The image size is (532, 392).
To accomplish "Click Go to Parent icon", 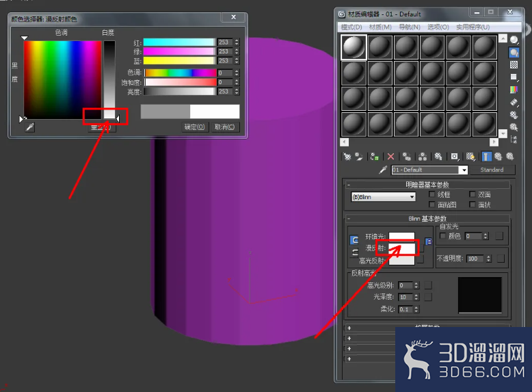I will point(498,157).
